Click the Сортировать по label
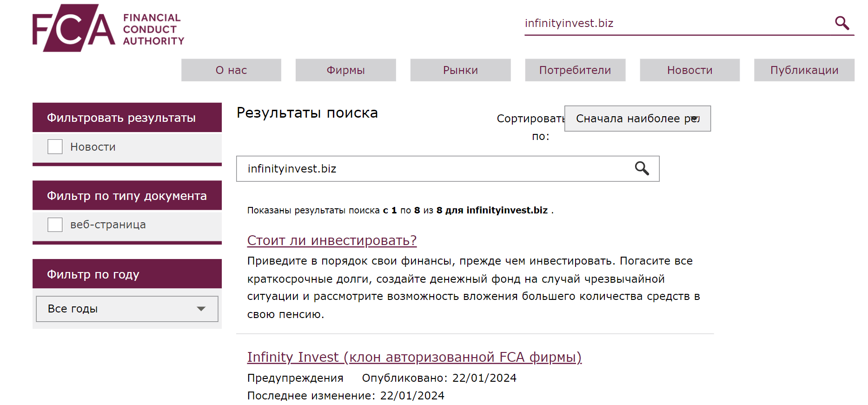 tap(531, 127)
